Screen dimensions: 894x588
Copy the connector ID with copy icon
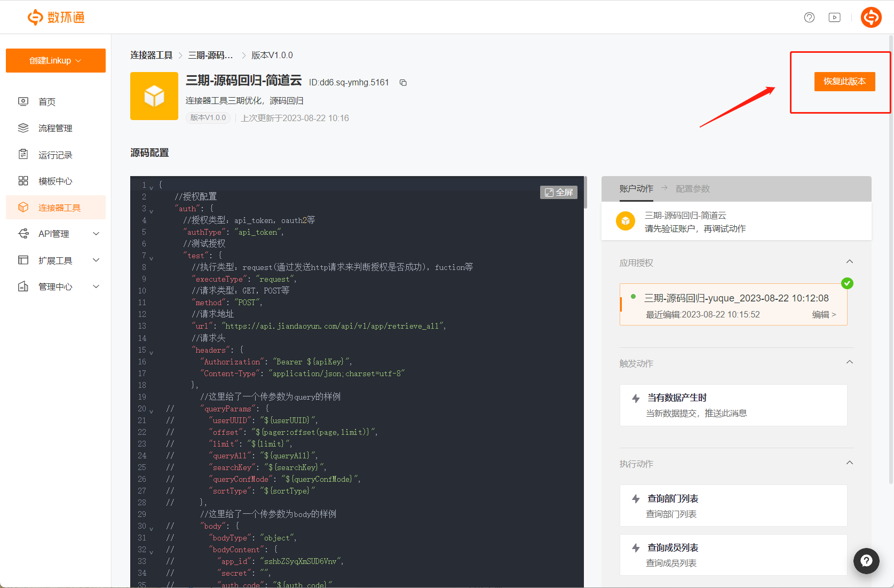pos(404,83)
